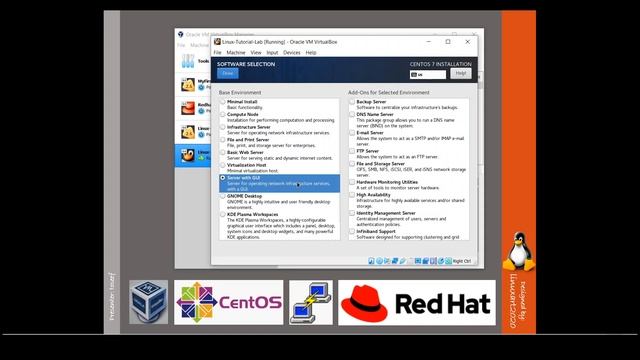Select the MyFir... VM icon in Manager list

[188, 85]
